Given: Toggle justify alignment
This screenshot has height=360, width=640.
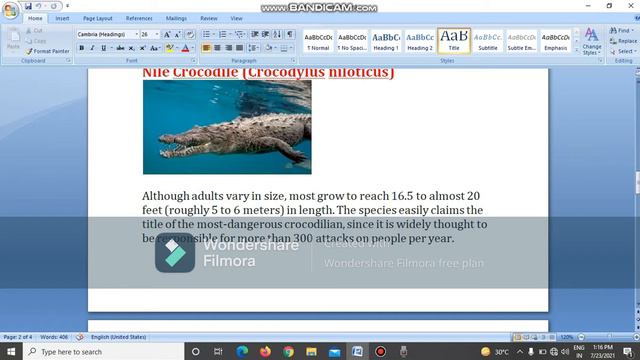Looking at the screenshot, I should [x=240, y=48].
